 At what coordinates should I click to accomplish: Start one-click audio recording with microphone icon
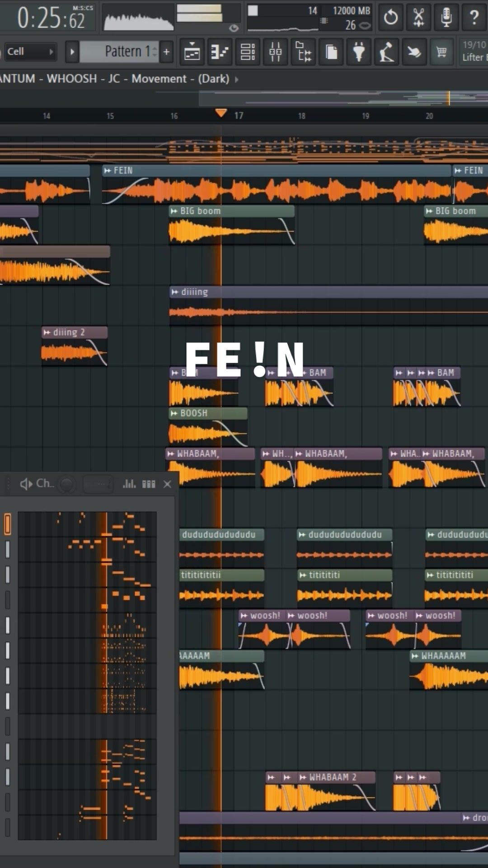pyautogui.click(x=446, y=18)
